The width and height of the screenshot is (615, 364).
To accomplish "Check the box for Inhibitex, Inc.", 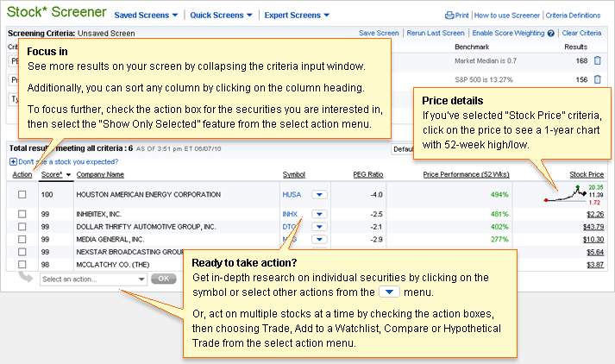I will pyautogui.click(x=22, y=215).
